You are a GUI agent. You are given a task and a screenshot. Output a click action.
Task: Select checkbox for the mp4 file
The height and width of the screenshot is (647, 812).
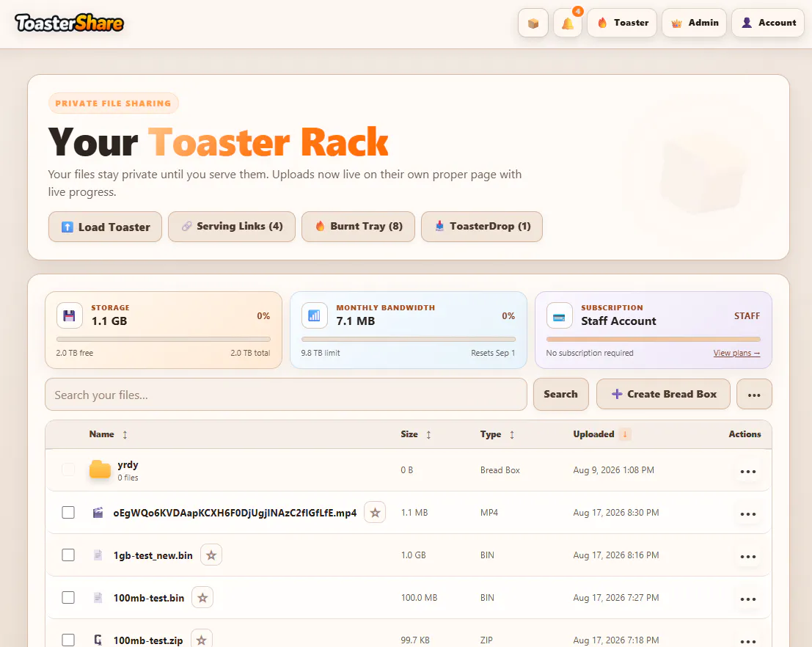click(68, 512)
